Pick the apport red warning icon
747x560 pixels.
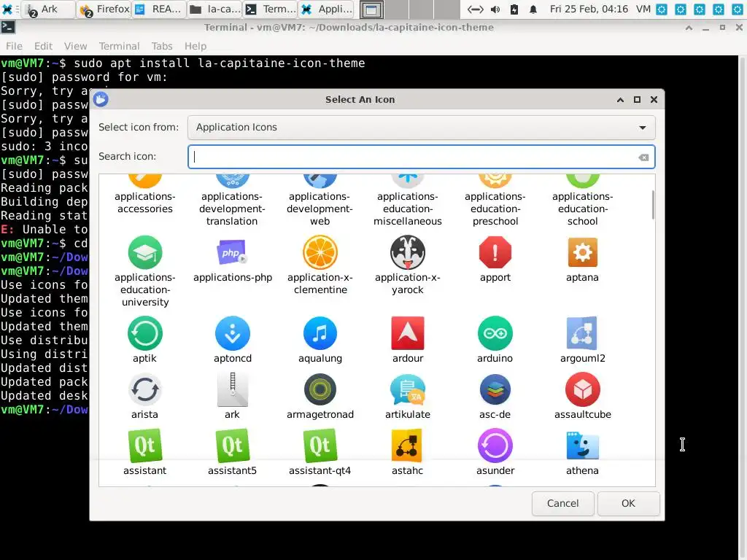tap(495, 252)
